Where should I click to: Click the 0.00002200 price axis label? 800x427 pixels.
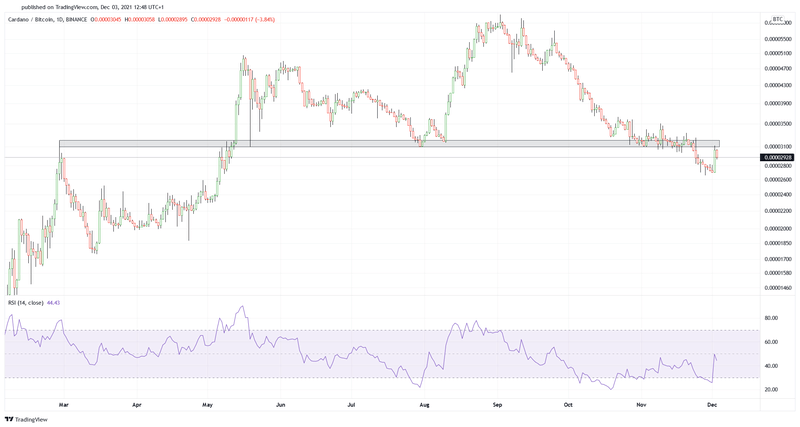[x=778, y=211]
